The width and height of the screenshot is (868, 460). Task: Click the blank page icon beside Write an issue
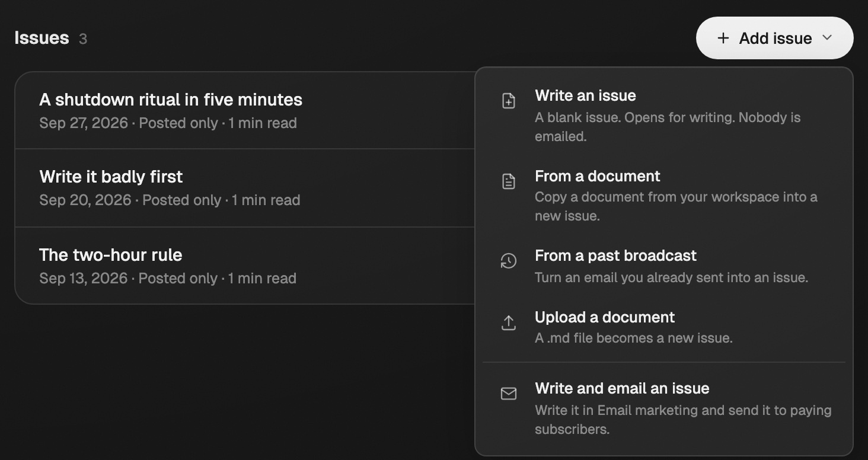509,101
